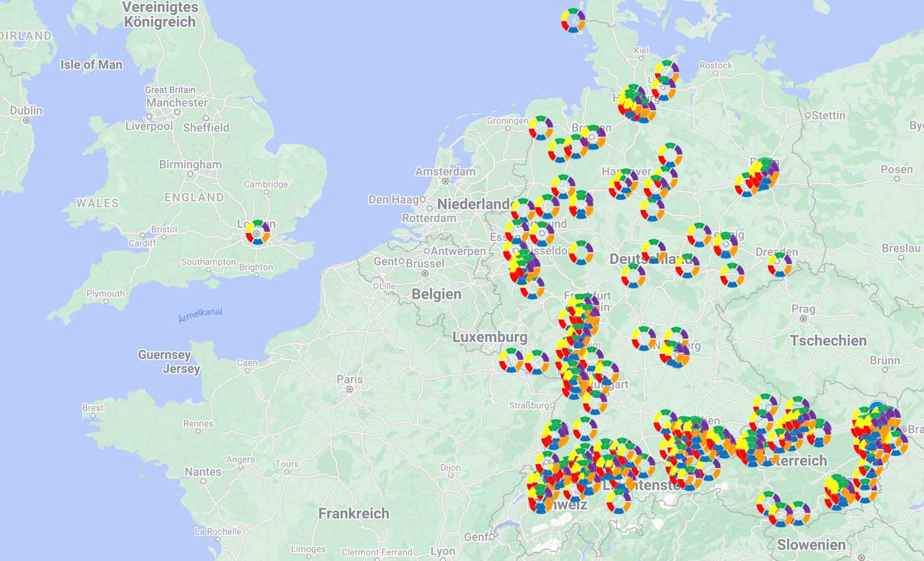
Task: Click the Isle of Man label
Action: pos(91,65)
